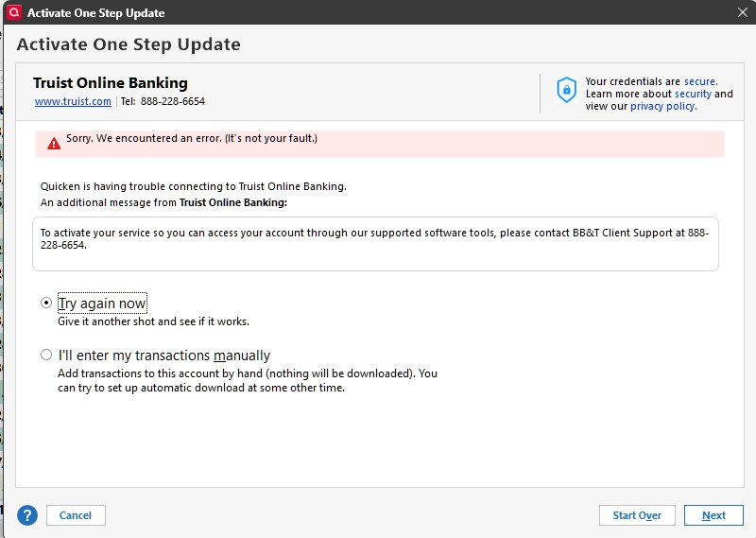Click the additional message from Truist label
This screenshot has width=756, height=538.
163,202
